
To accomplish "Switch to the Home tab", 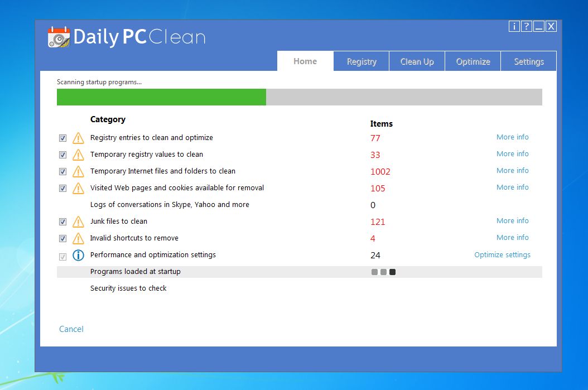I will coord(305,61).
